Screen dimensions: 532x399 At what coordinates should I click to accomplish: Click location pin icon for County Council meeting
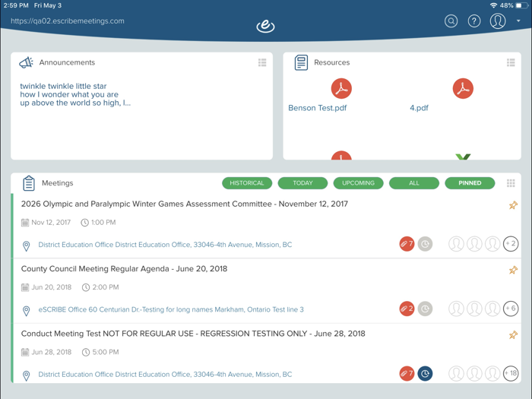[26, 311]
